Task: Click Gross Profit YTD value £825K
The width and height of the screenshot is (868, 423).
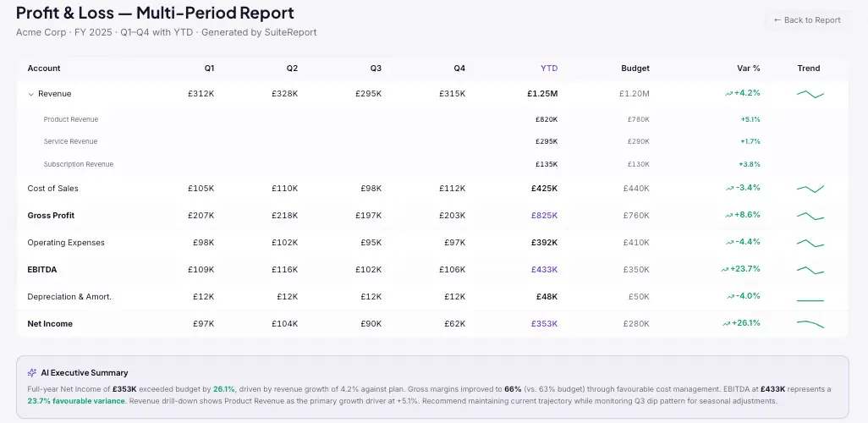Action: point(545,216)
